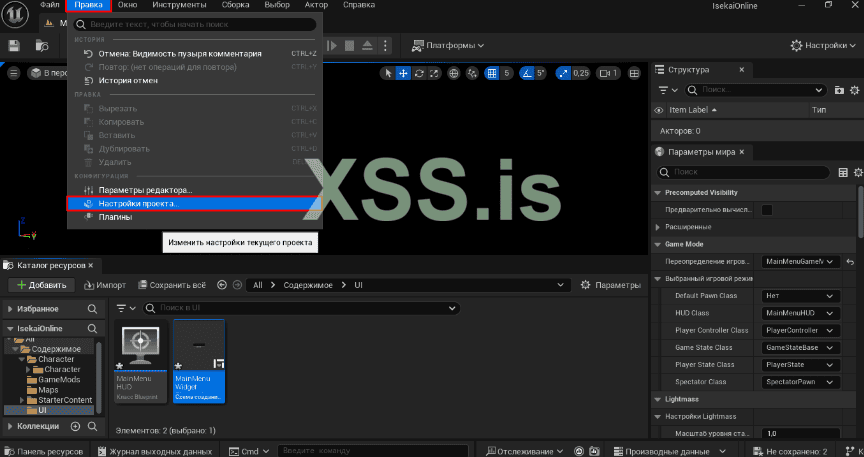Open the viewport hamburger options menu
Screen dimensions: 864x457
[x=14, y=73]
